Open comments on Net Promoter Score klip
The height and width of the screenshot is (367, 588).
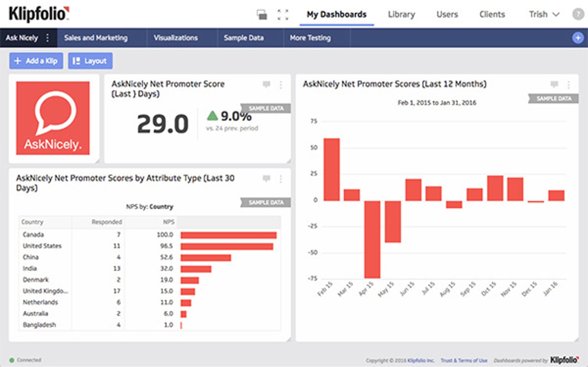click(267, 84)
